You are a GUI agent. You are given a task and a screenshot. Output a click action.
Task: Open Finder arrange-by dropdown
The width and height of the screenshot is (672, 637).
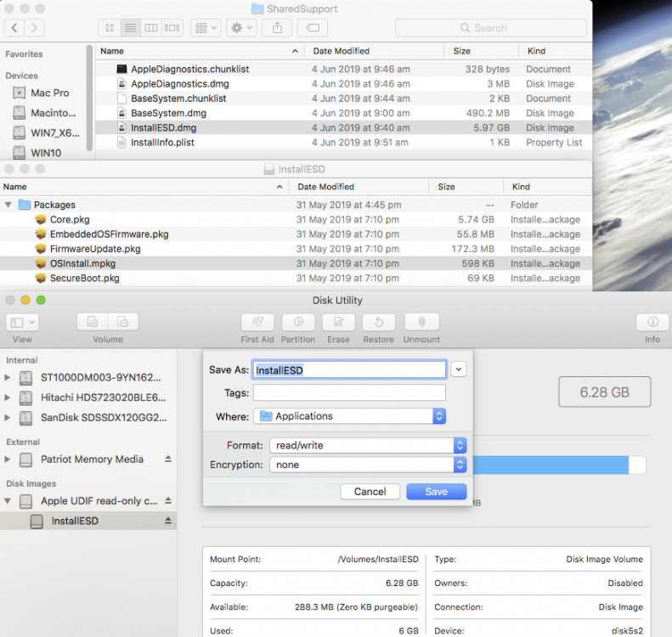pos(206,28)
